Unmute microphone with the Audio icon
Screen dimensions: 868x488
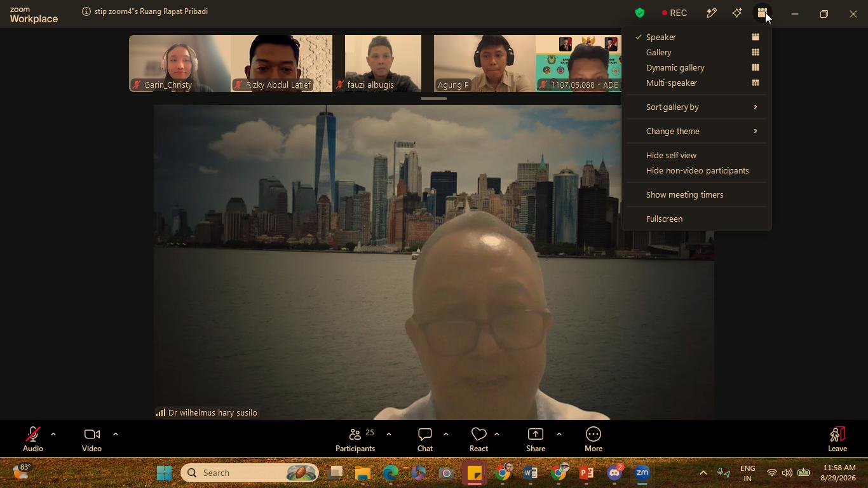point(32,435)
